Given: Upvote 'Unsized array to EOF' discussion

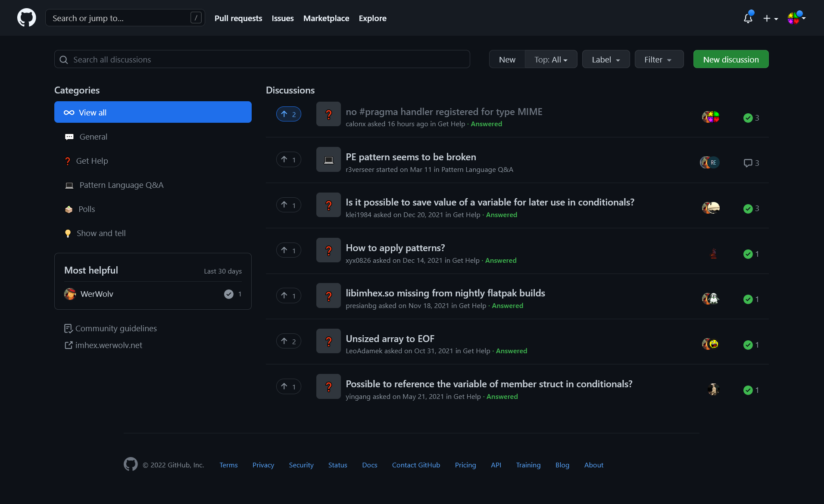Looking at the screenshot, I should (x=289, y=341).
